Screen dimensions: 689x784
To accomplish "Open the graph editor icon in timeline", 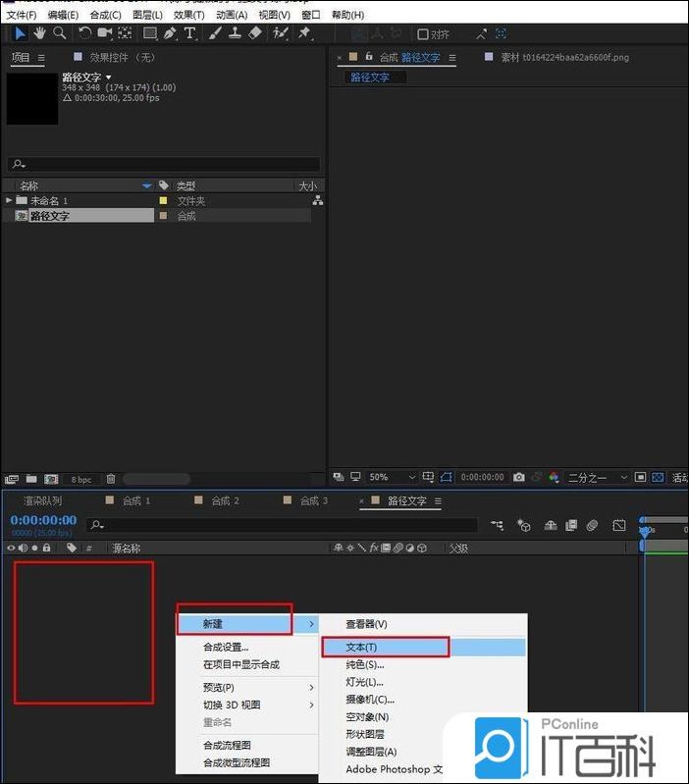I will [x=619, y=525].
